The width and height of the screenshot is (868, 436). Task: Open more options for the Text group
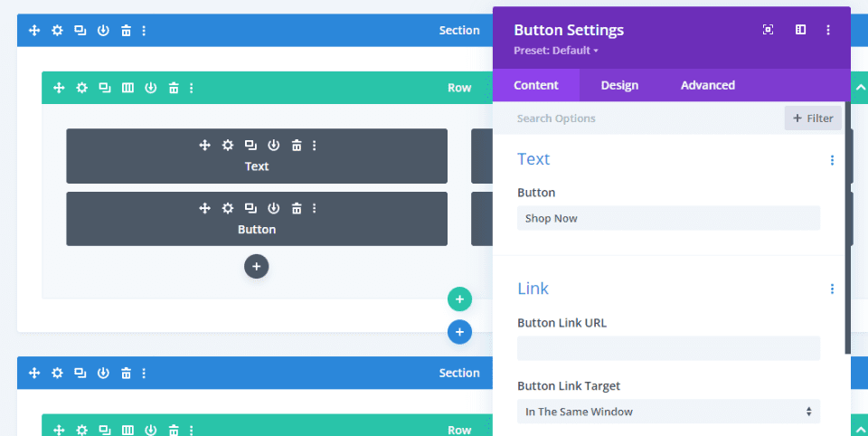tap(832, 160)
